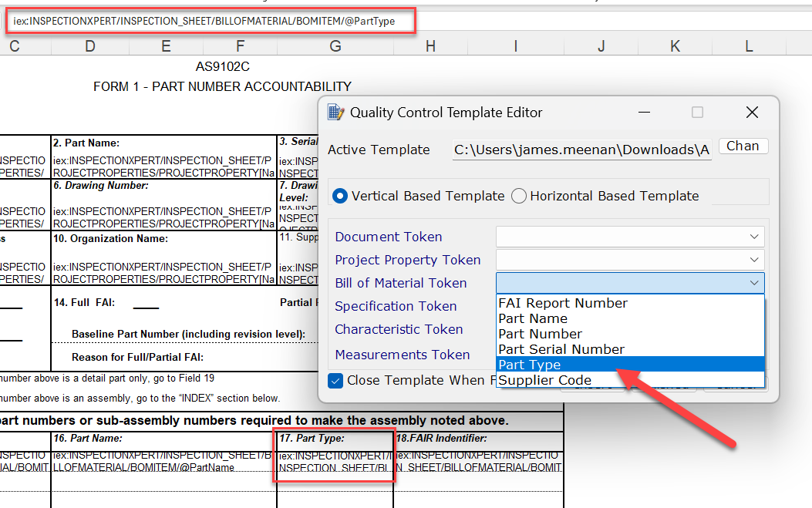Click the "Chan" change template button

click(743, 146)
